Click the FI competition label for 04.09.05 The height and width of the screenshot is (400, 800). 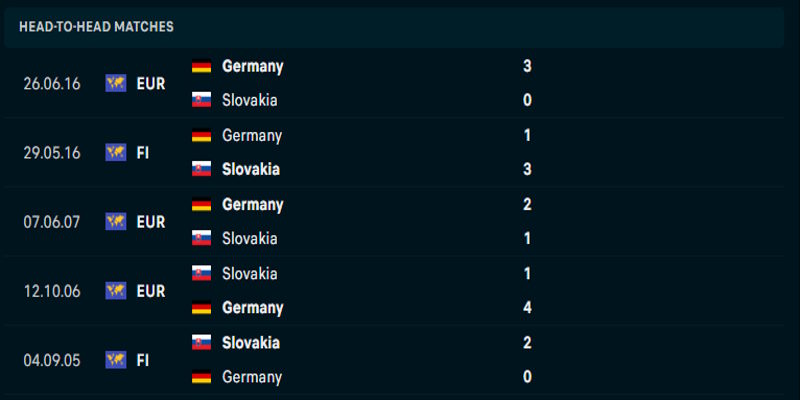[x=143, y=360]
